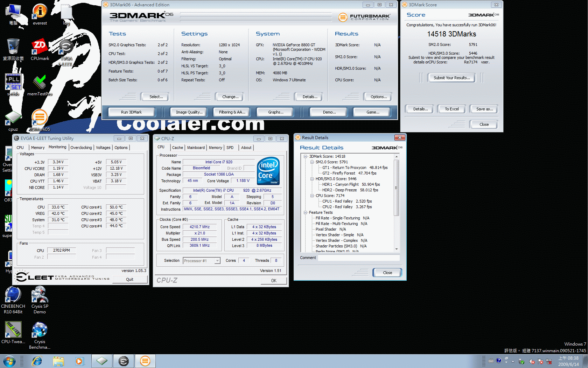
Task: Open the setfsb PLL desktop icon
Action: click(13, 84)
